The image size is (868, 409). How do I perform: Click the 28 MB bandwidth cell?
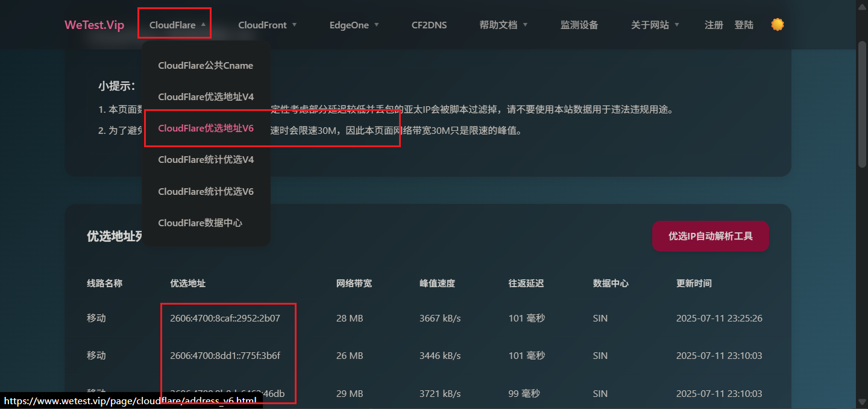pyautogui.click(x=350, y=318)
